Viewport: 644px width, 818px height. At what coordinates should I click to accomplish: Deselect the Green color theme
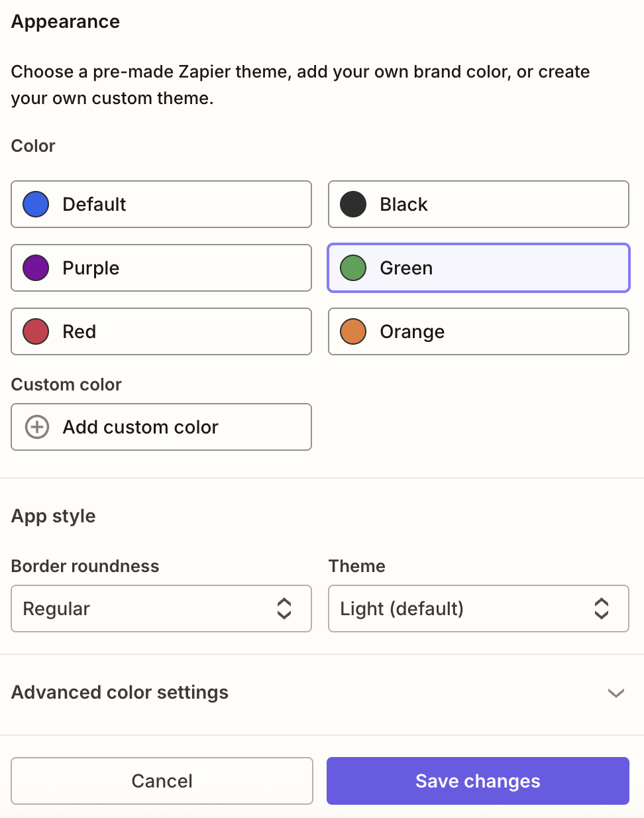click(x=478, y=268)
